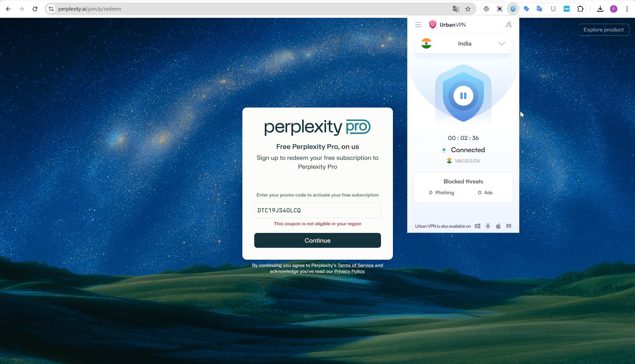Open Urban VPN for Apple link

[x=498, y=226]
